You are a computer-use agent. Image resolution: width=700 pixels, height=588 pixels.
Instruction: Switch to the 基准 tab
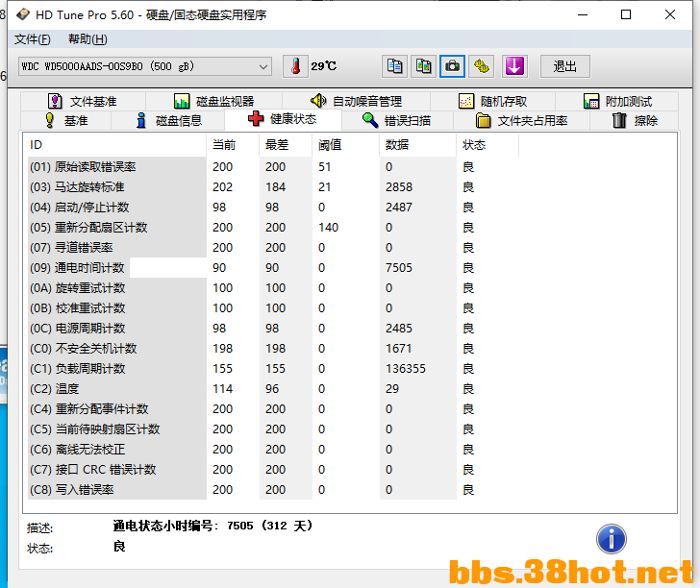pos(66,120)
